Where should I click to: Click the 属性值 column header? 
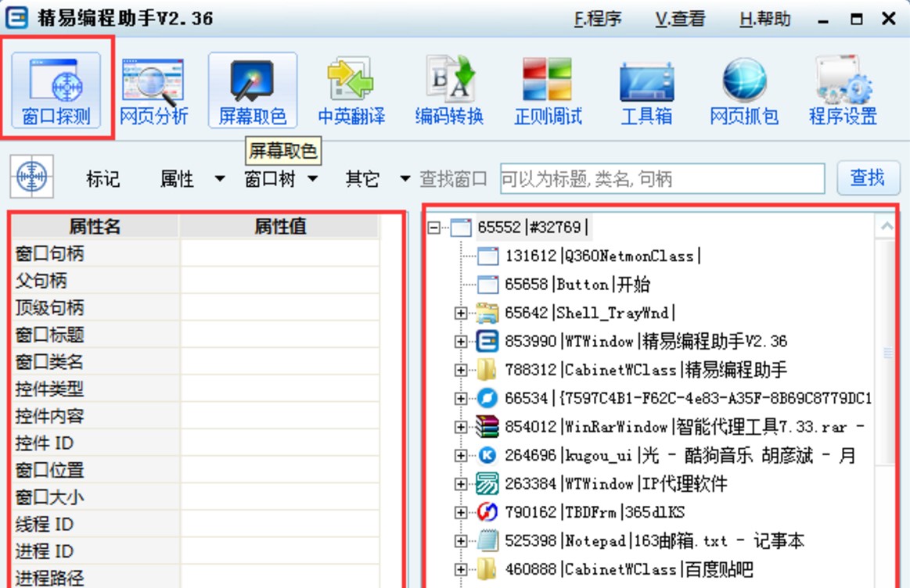tap(280, 226)
